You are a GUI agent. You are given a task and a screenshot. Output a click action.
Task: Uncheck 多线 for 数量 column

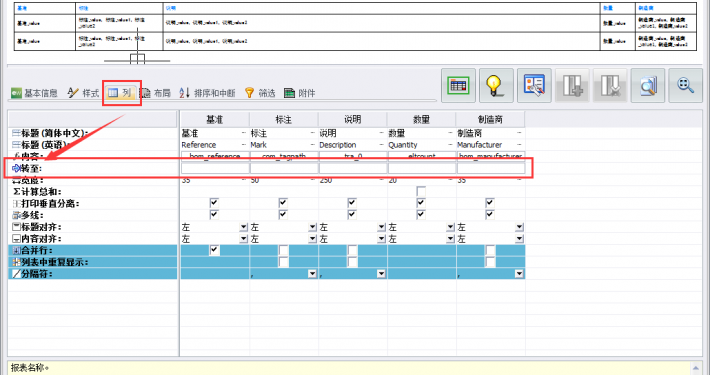tap(421, 215)
